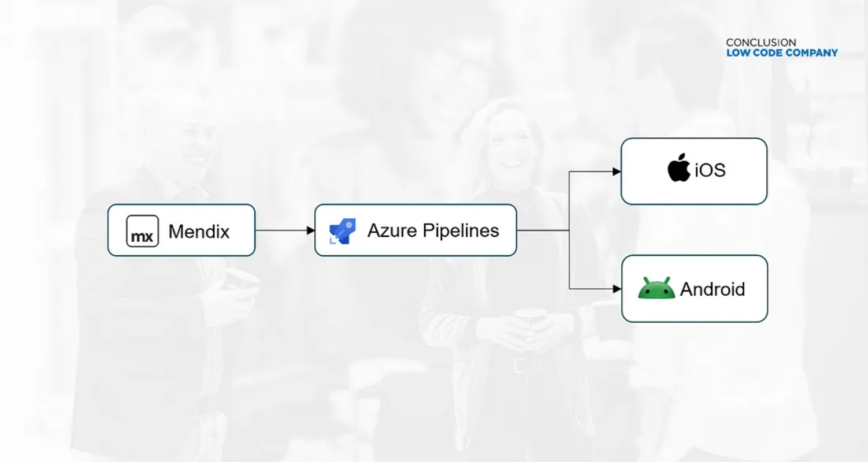Click the line leaving Azure Pipelines' right edge
This screenshot has width=868, height=462.
(x=542, y=230)
